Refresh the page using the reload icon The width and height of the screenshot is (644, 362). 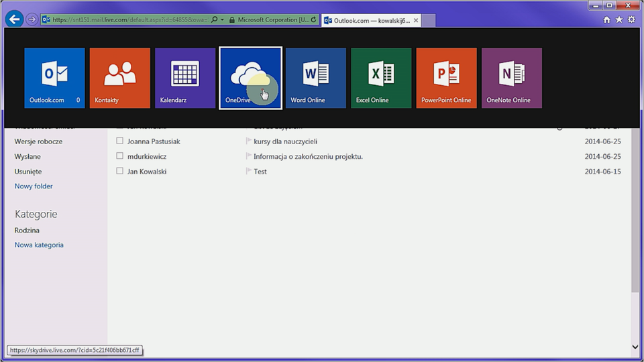(x=314, y=19)
